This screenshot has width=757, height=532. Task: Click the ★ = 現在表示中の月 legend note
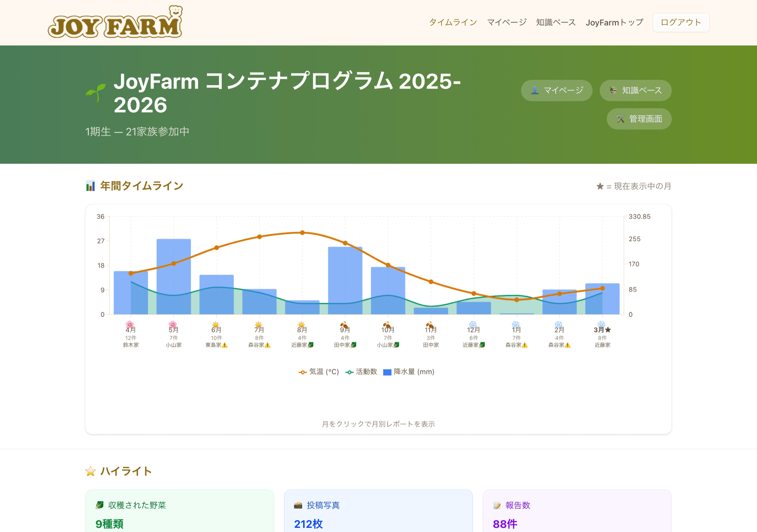[634, 186]
